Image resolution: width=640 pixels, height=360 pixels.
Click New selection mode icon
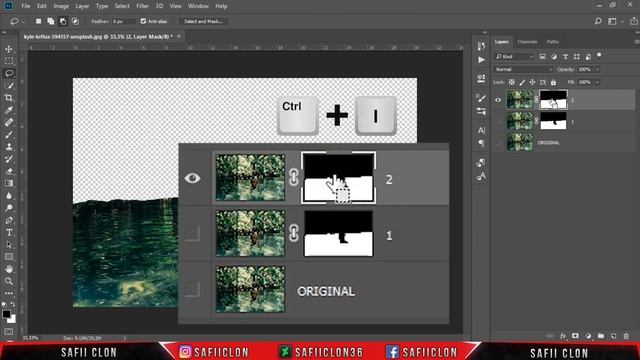pyautogui.click(x=38, y=21)
